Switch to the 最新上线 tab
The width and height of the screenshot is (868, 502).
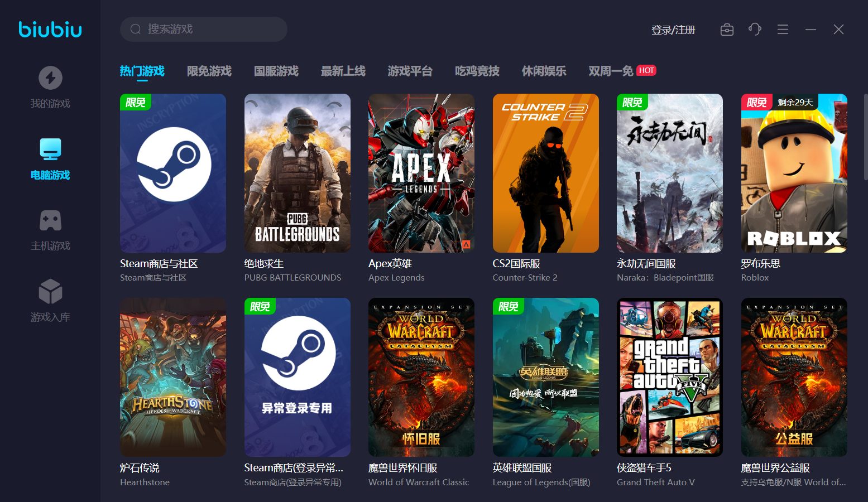pyautogui.click(x=343, y=71)
